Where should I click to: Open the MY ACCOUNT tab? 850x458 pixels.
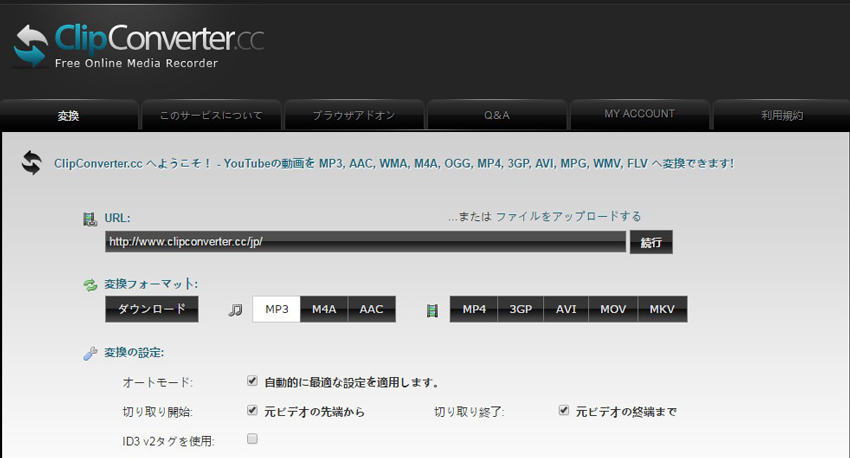click(640, 114)
